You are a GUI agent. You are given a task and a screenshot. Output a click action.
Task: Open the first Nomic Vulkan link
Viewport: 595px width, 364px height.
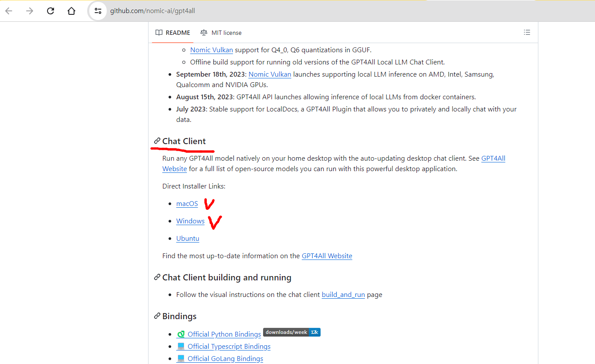click(212, 50)
